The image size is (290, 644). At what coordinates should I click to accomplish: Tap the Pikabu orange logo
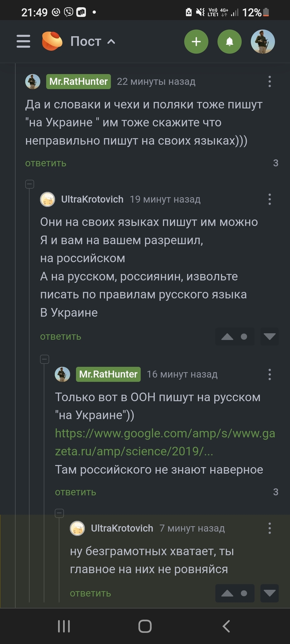[x=52, y=41]
